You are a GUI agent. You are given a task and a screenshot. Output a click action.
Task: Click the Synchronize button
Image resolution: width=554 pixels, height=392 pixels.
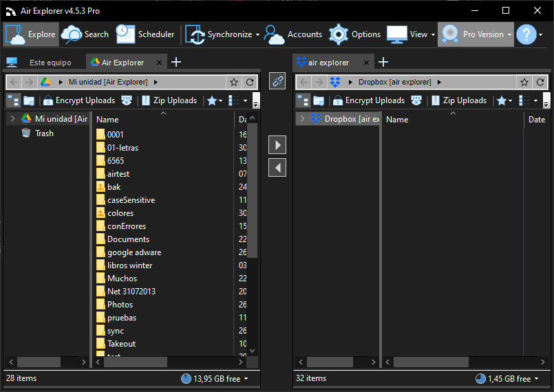coord(219,34)
